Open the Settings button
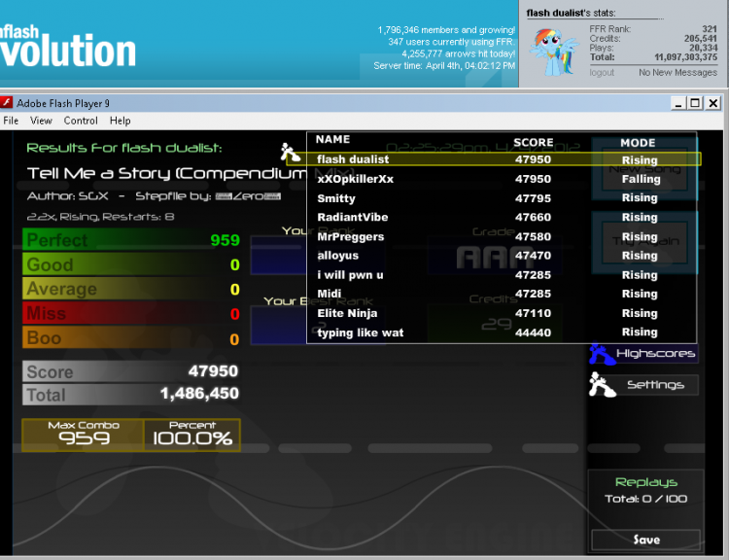This screenshot has width=729, height=560. (x=655, y=385)
